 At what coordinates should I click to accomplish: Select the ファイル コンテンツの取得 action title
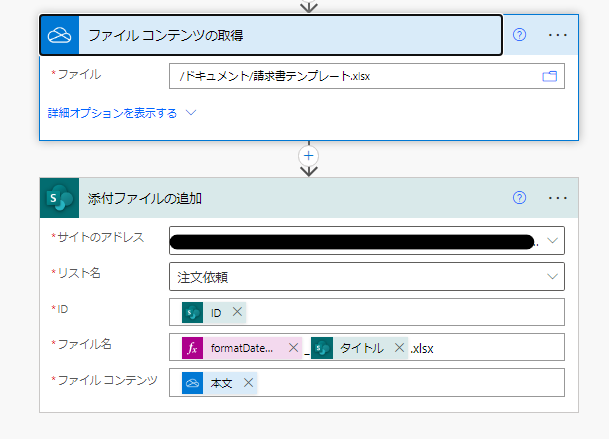166,35
